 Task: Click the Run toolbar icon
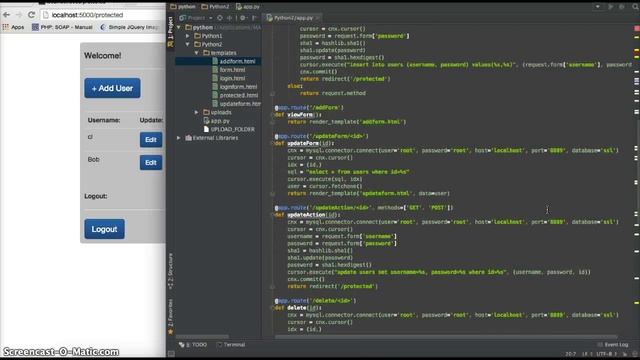pyautogui.click(x=611, y=7)
